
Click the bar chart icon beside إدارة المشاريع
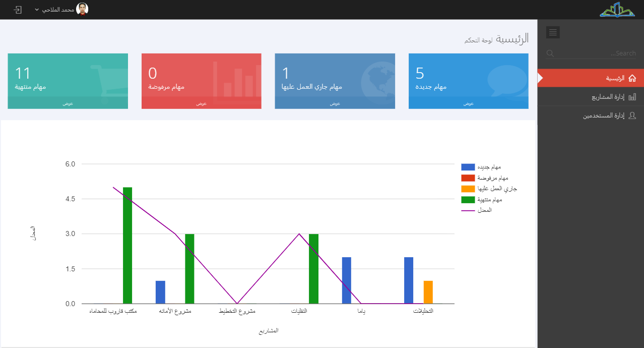(x=632, y=97)
